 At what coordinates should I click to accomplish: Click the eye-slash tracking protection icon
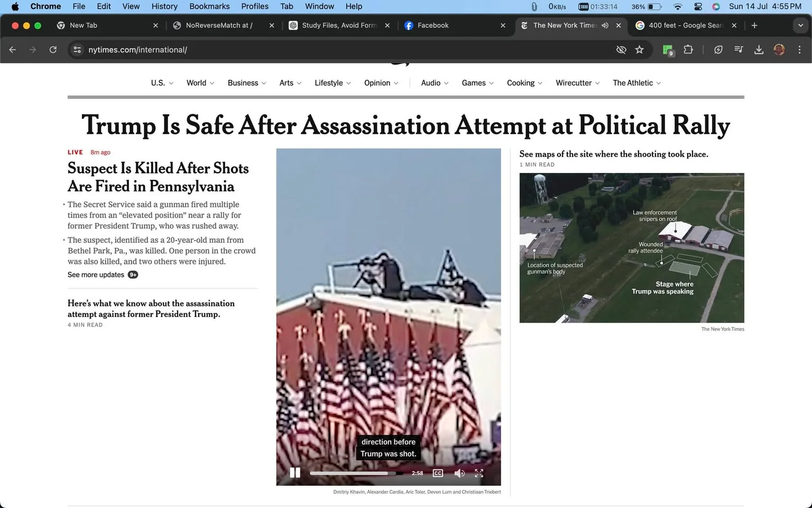(x=621, y=50)
